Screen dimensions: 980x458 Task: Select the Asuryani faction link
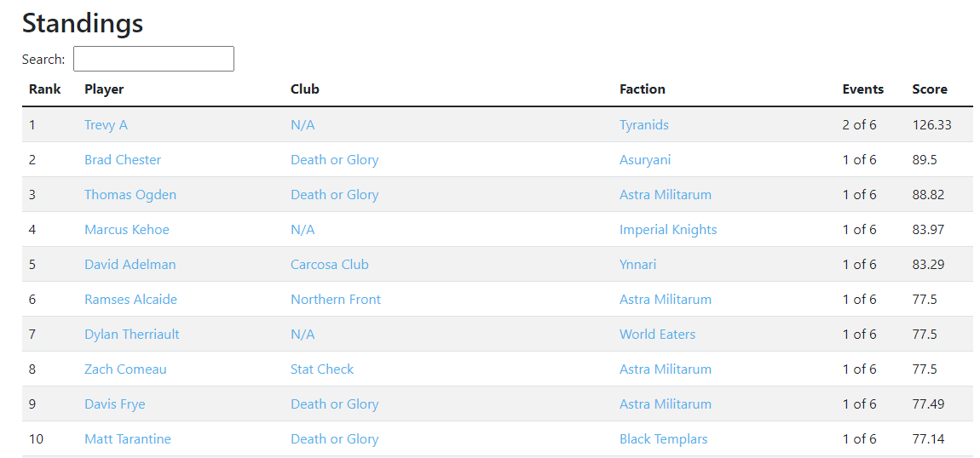coord(645,160)
